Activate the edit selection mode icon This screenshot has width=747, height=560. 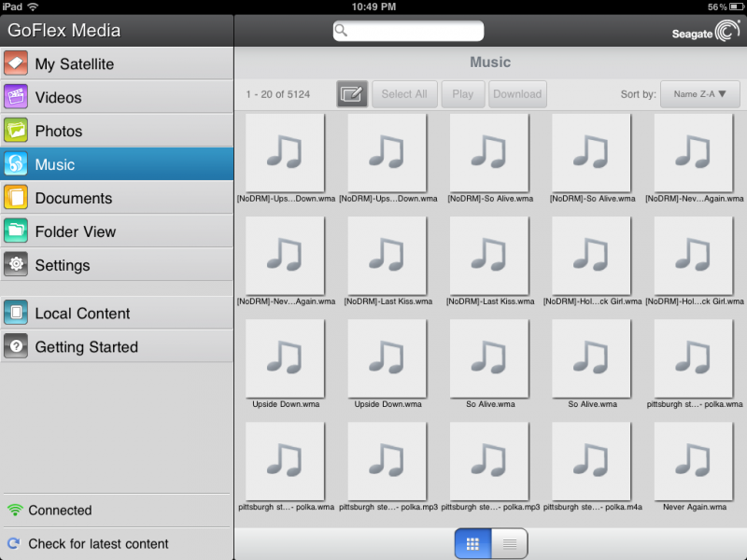pos(352,94)
